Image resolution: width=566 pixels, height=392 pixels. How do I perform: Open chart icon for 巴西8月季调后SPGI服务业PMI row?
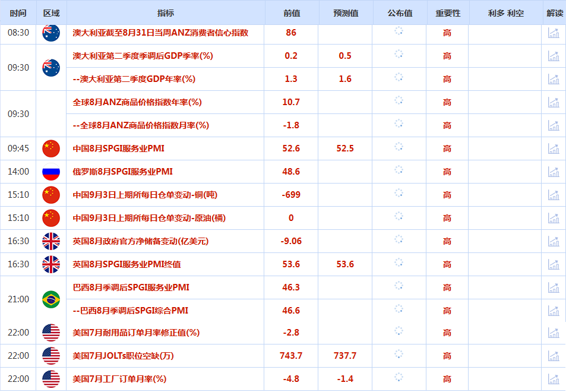point(554,287)
